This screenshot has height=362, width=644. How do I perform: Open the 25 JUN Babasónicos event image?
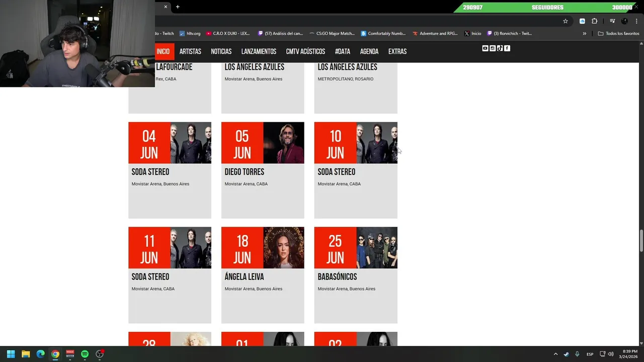pyautogui.click(x=377, y=247)
